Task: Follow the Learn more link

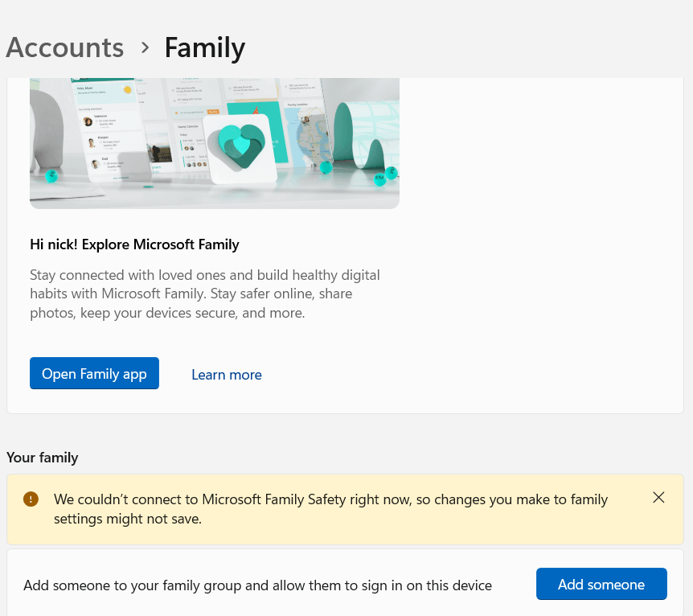Action: (x=226, y=375)
